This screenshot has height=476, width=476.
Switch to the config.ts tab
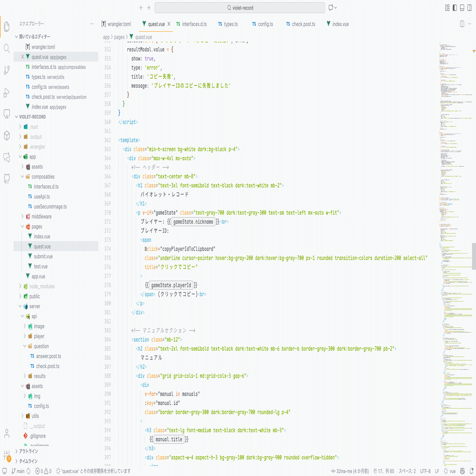pos(262,24)
